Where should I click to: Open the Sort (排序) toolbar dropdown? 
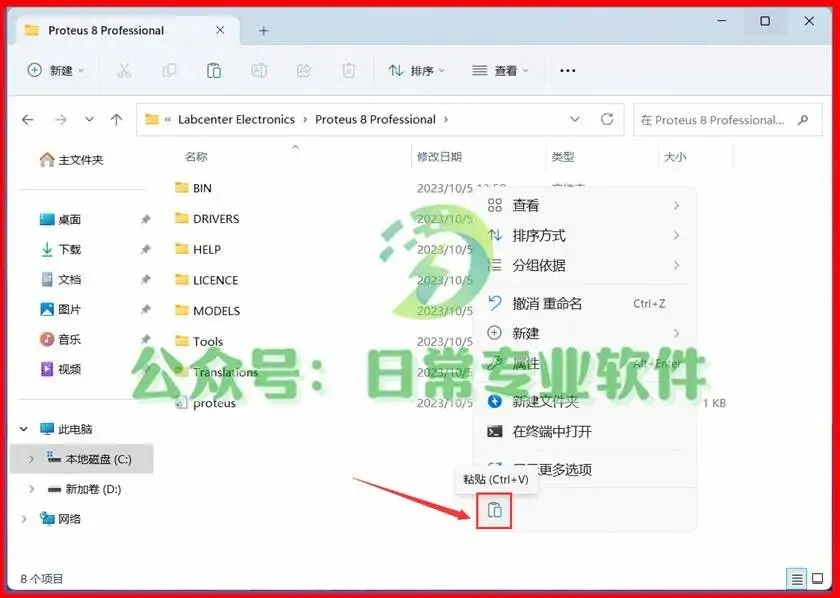(x=417, y=71)
